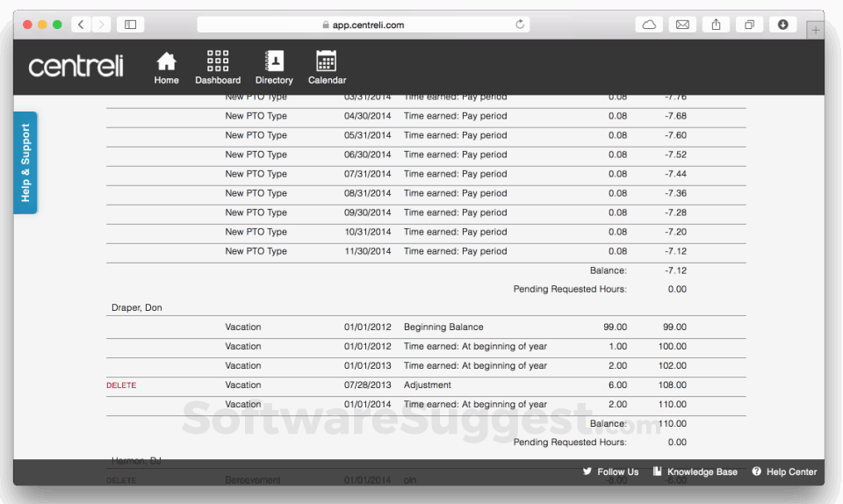Click the 07/31/2014 date cell
The width and height of the screenshot is (843, 504).
(x=368, y=174)
